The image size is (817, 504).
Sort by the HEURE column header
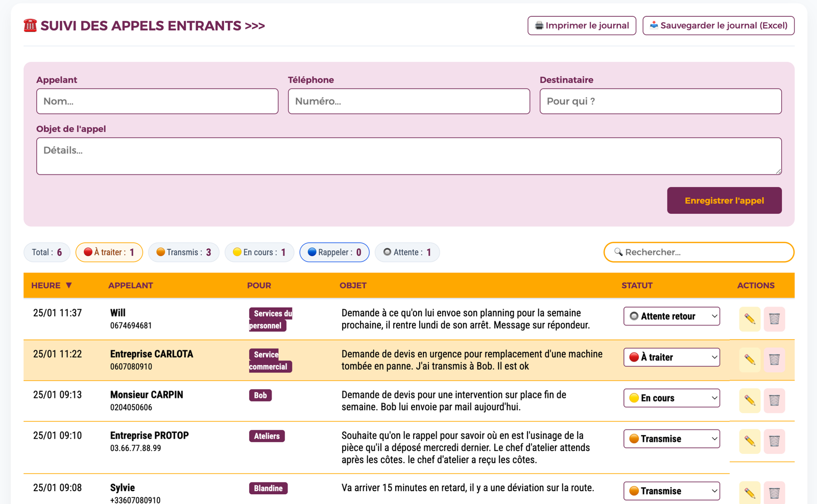coord(51,285)
